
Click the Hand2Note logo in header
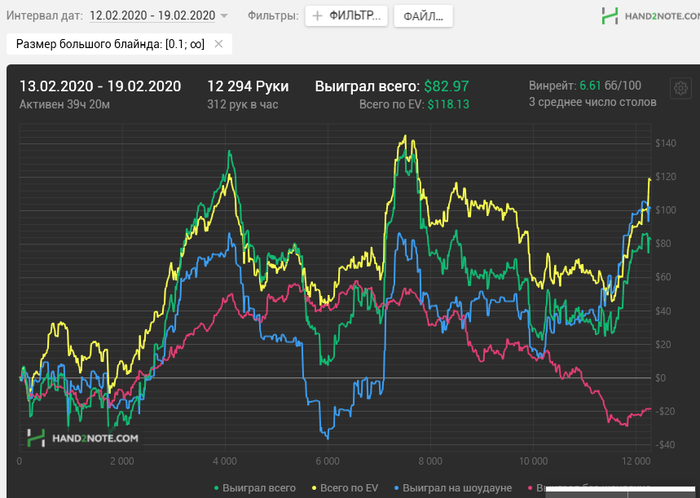click(651, 16)
